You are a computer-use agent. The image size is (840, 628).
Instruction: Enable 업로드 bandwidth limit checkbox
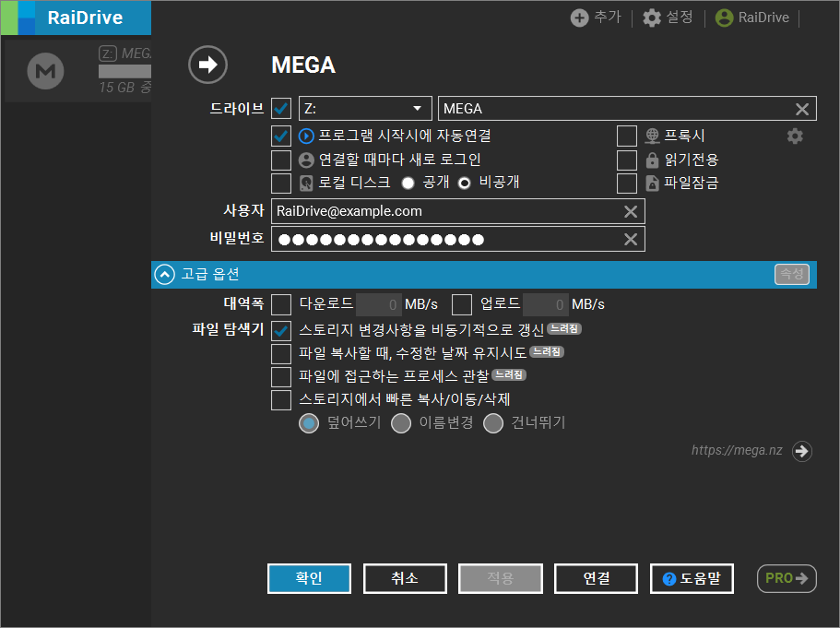462,304
